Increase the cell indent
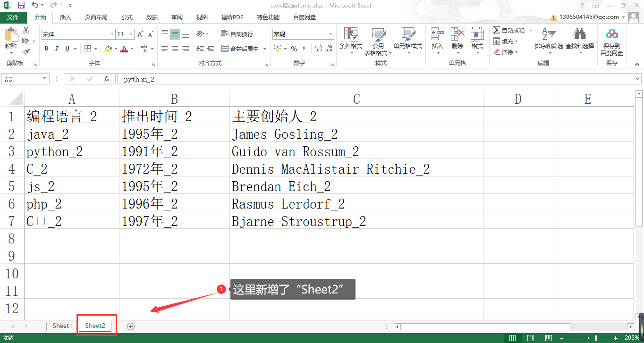 coord(210,49)
